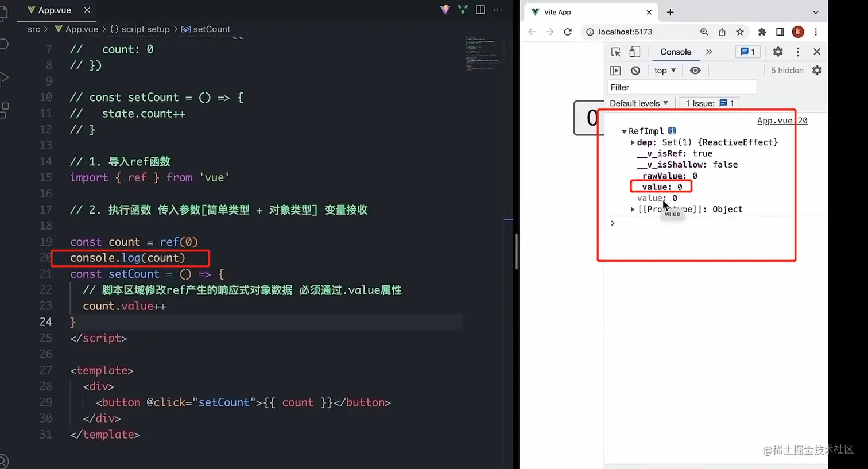
Task: Close the Vite App browser tab
Action: (x=649, y=12)
